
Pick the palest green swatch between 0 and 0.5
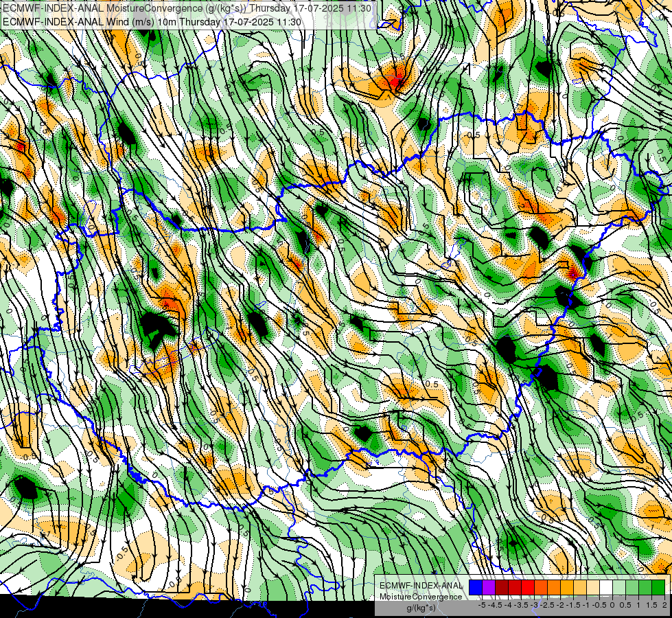[619, 588]
